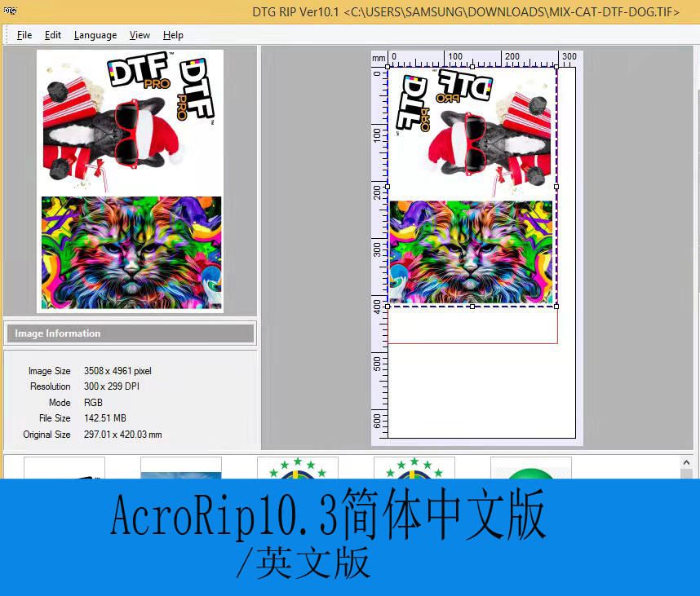Open the Language menu
700x596 pixels.
[95, 35]
